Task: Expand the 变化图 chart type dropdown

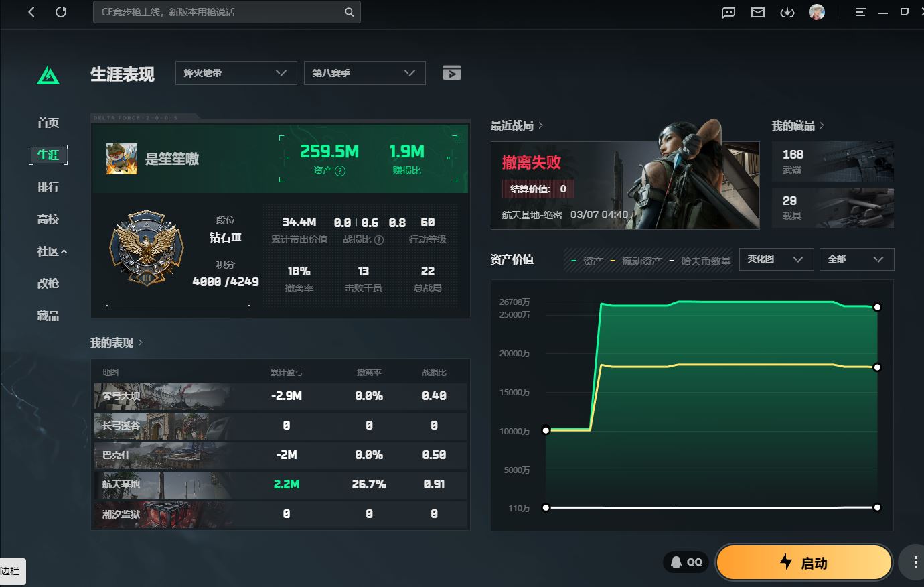Action: coord(776,259)
